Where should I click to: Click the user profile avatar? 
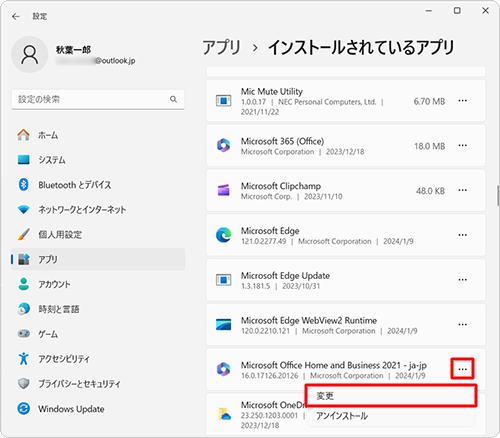tap(30, 55)
